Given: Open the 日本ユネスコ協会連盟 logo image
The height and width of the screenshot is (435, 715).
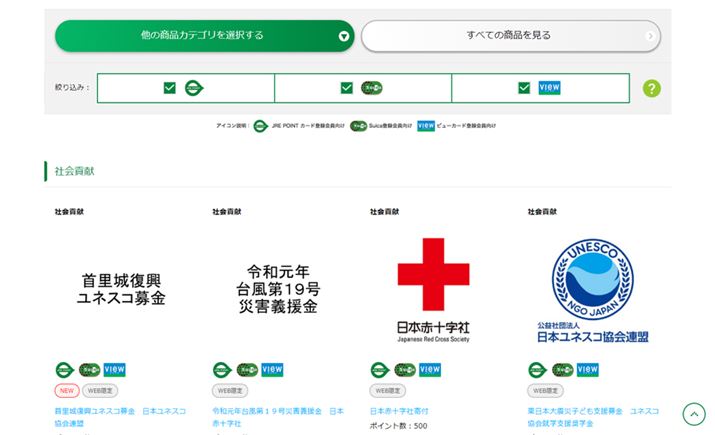Looking at the screenshot, I should [593, 289].
